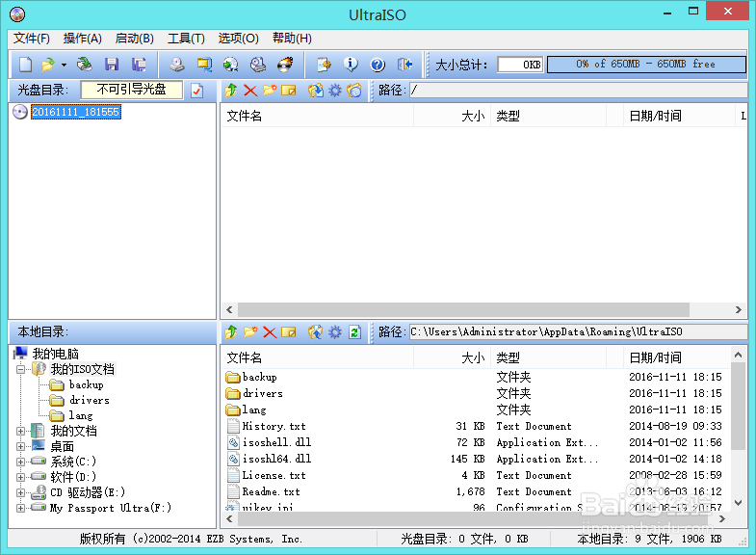Click the local path field C:\Users\Administrator
Screen dimensions: 756x555
[x=579, y=331]
